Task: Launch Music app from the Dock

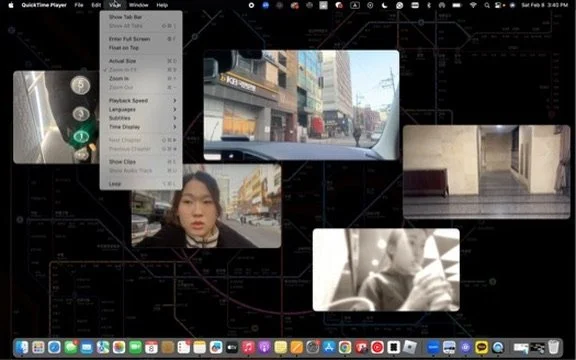Action: (x=248, y=347)
